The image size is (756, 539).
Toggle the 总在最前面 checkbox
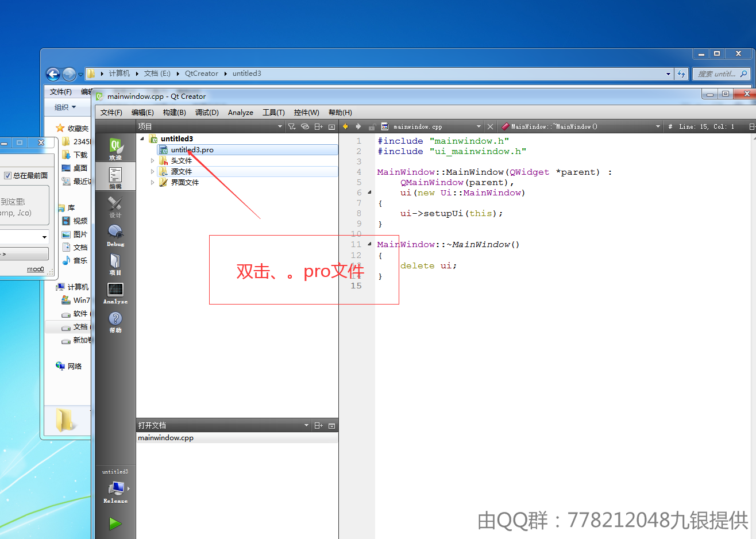coord(7,176)
